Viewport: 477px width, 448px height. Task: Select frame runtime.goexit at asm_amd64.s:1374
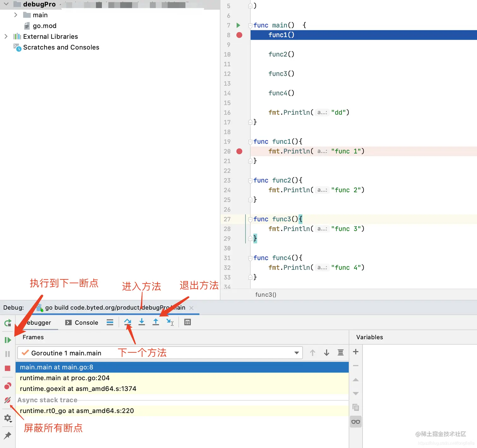pyautogui.click(x=182, y=389)
